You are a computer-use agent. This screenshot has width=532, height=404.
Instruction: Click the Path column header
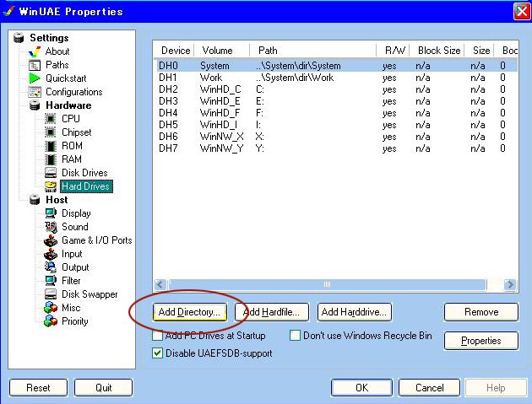point(313,51)
